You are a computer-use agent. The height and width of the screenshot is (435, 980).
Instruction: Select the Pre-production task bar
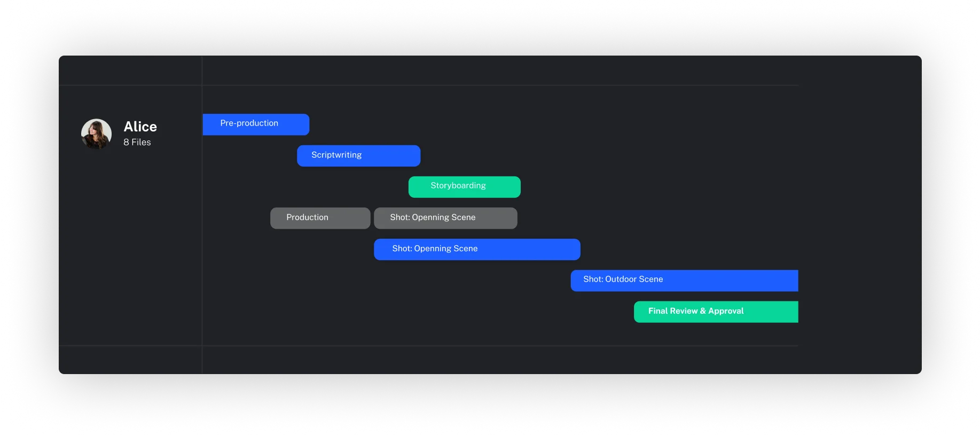click(255, 124)
